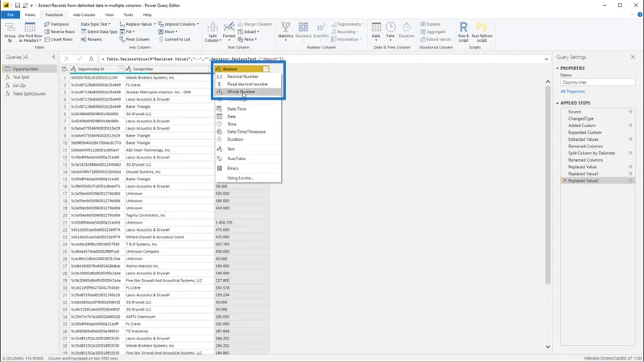The width and height of the screenshot is (644, 362).
Task: Click Use First Row as Headers
Action: pos(30,32)
